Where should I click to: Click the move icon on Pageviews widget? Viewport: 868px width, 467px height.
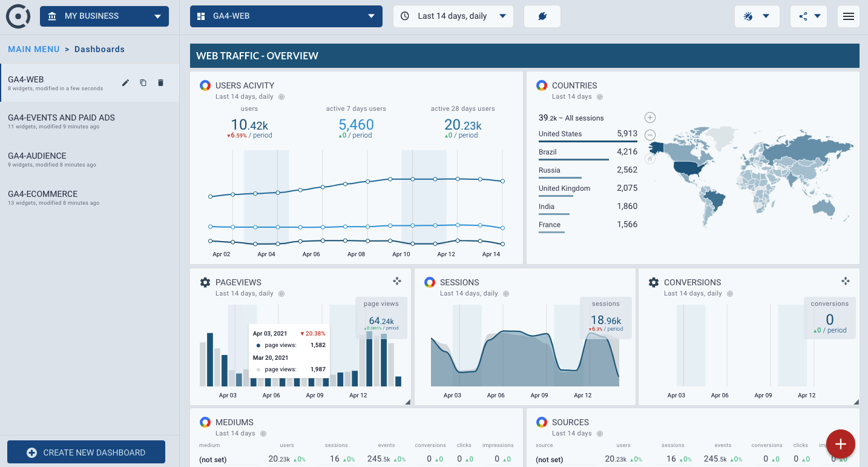pos(397,281)
